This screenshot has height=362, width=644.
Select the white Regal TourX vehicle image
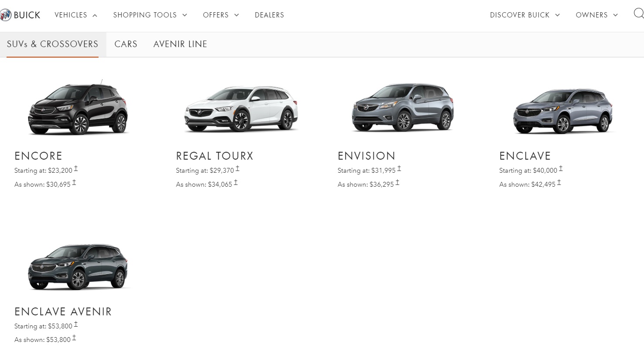241,109
